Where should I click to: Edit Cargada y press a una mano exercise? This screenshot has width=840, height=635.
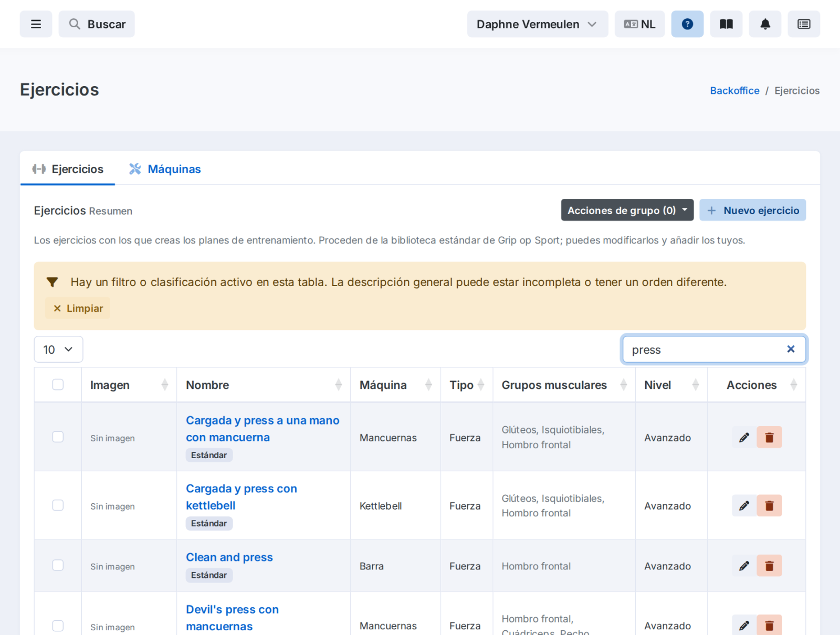point(744,437)
